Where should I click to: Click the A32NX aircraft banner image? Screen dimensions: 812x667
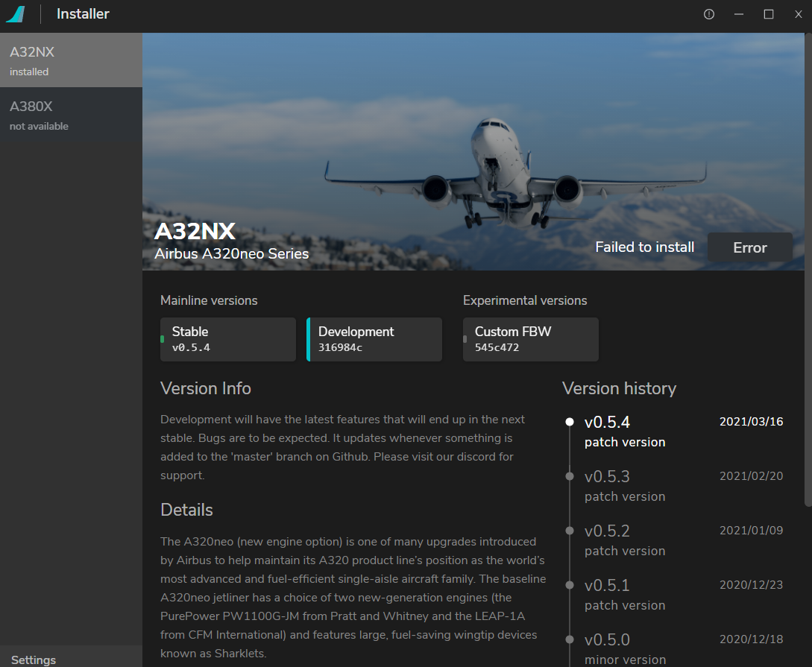[x=473, y=151]
